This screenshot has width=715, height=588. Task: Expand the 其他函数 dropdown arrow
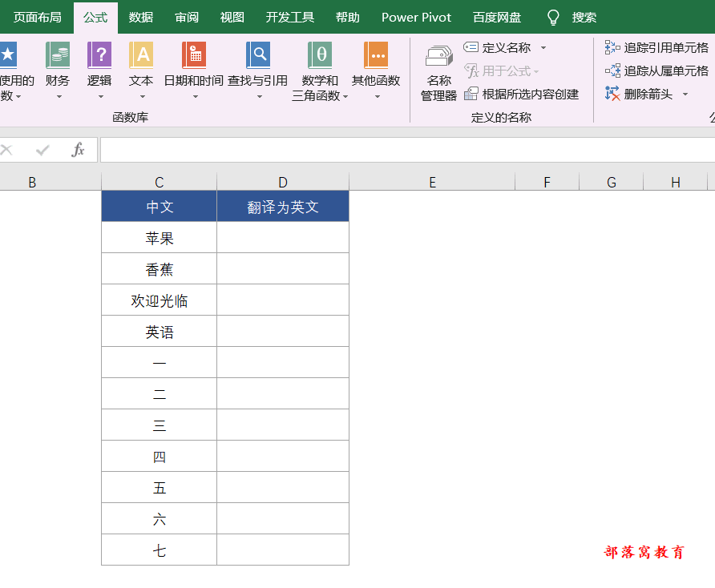[377, 96]
